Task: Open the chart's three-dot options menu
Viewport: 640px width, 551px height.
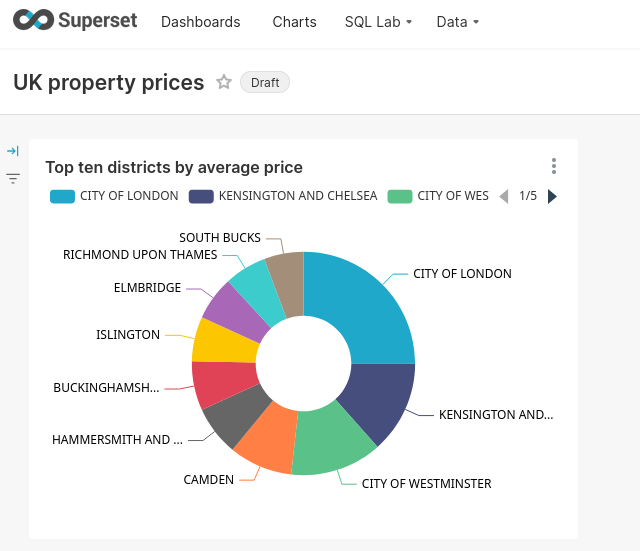Action: coord(553,166)
